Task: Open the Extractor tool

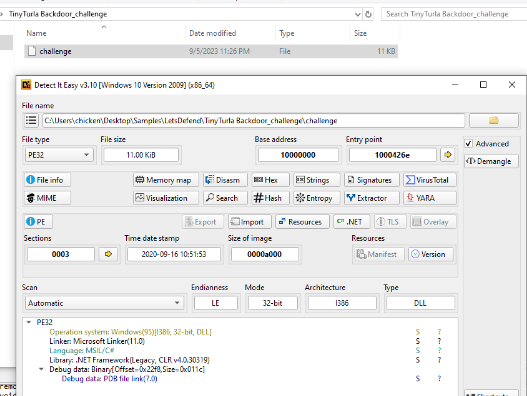Action: (372, 198)
